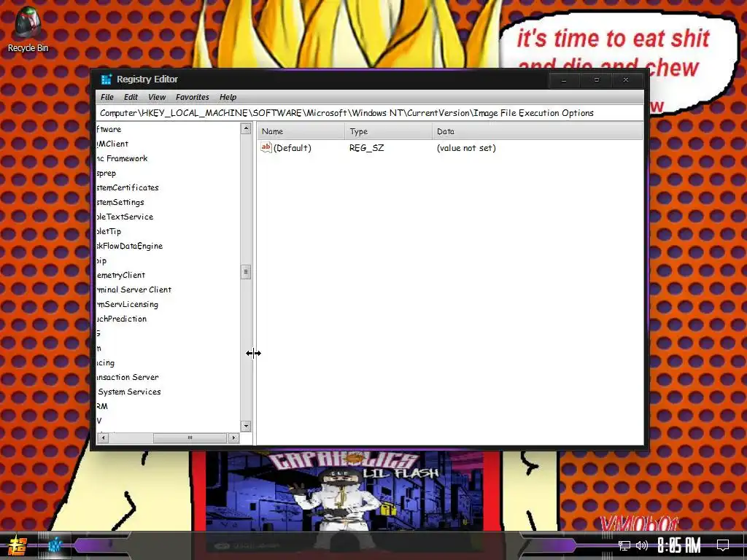Select the key ending in leTextService

[125, 217]
